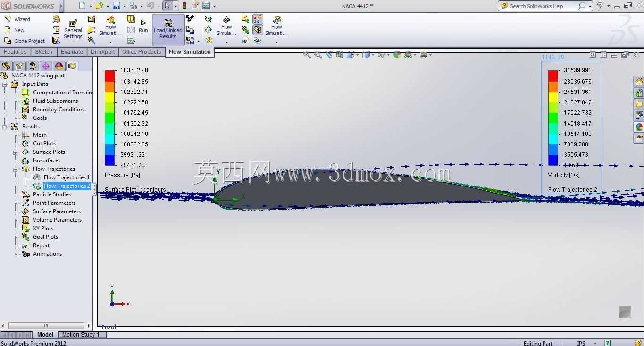Open the Undo history dropdown arrow
This screenshot has width=644, height=346.
(159, 6)
